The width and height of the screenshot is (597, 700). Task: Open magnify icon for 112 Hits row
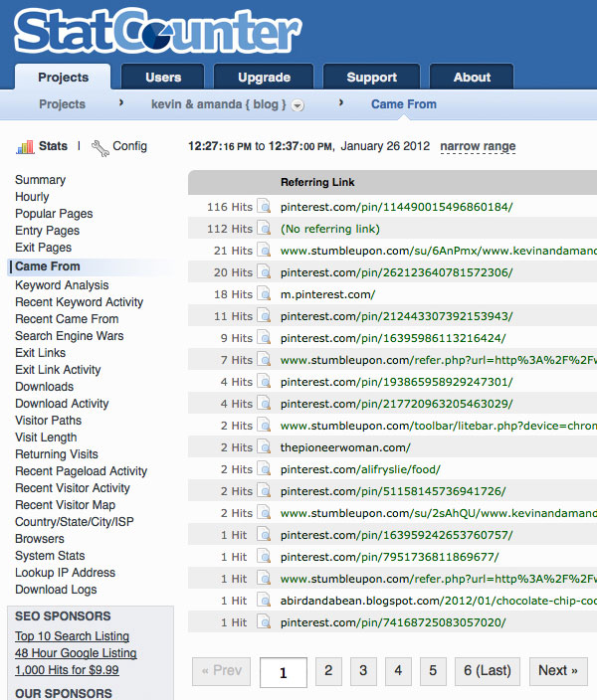coord(264,229)
